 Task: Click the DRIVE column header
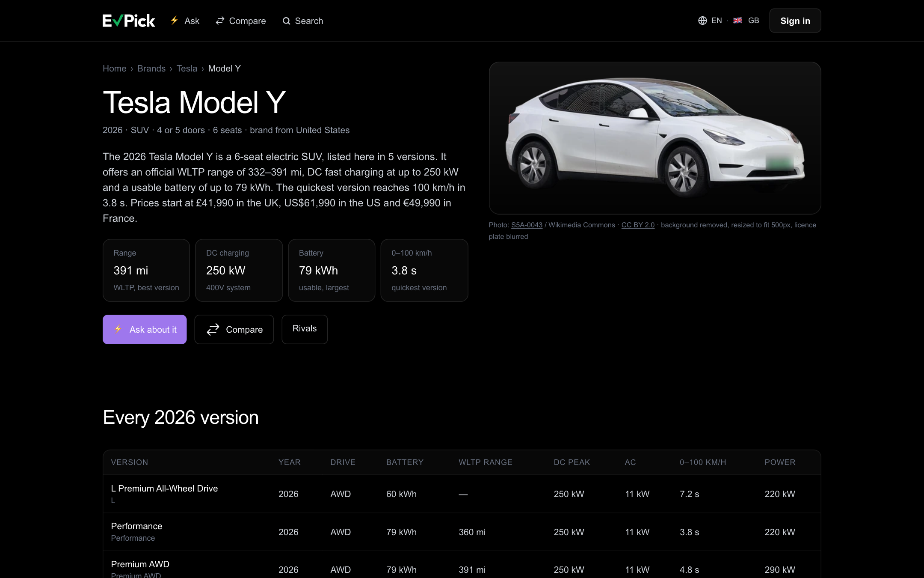point(343,462)
